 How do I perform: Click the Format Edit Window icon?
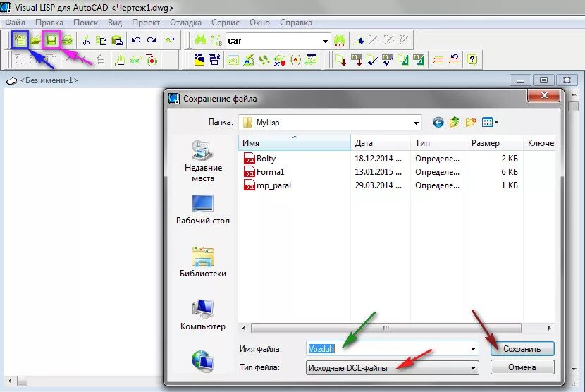403,60
